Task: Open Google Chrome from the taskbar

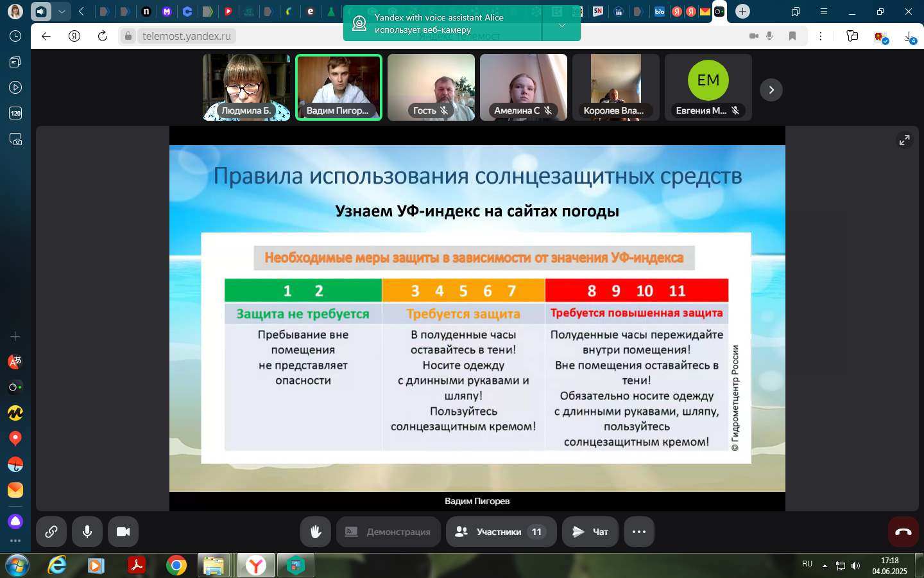Action: tap(176, 566)
